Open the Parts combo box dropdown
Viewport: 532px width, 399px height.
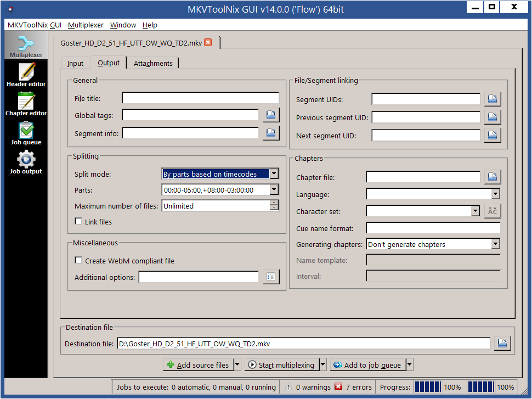(274, 189)
